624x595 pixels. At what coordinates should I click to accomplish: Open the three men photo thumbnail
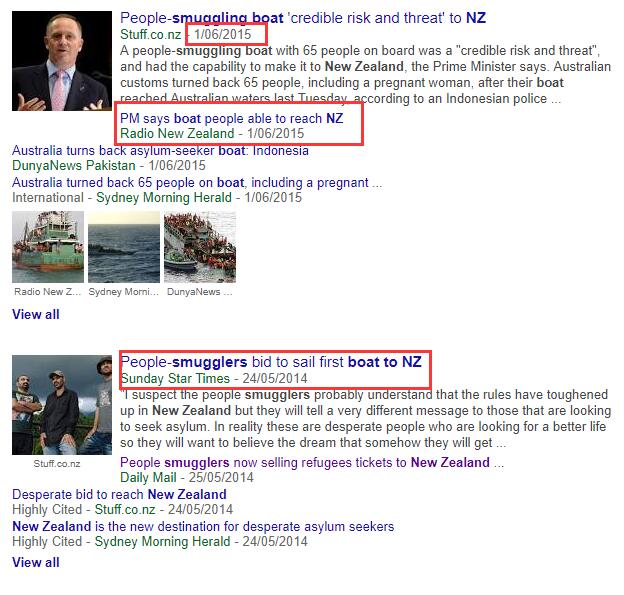tap(62, 405)
